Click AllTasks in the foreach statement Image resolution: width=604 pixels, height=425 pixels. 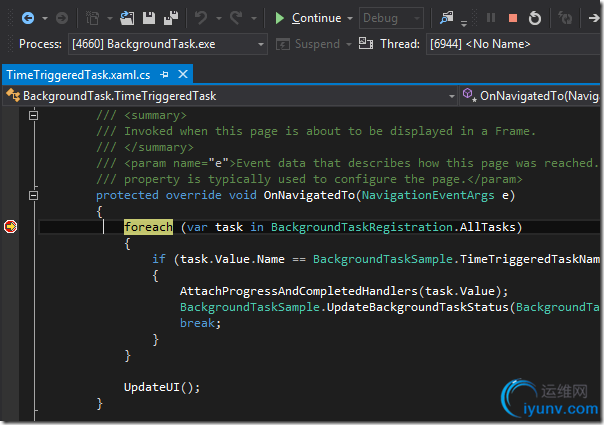[488, 227]
